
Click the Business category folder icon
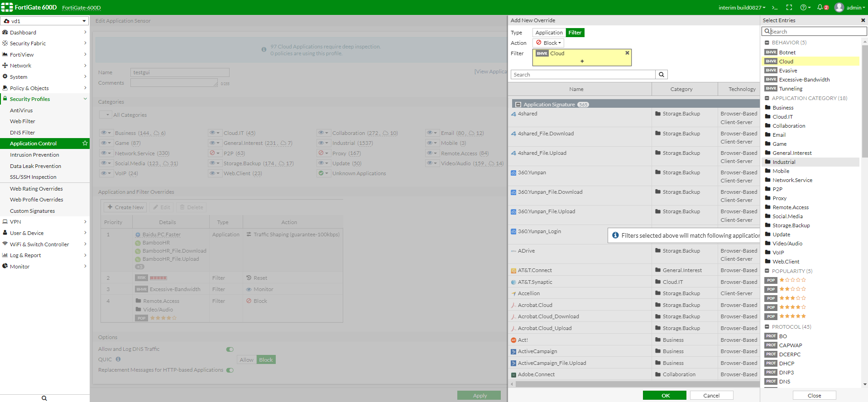tap(768, 108)
